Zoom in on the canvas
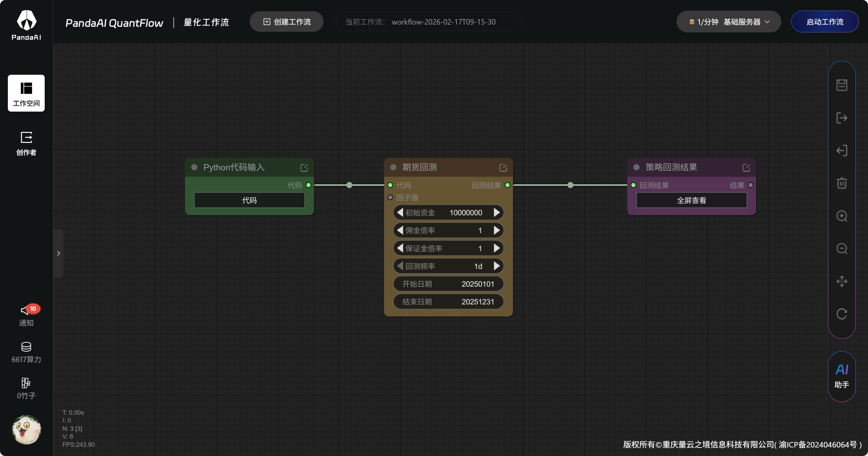 [x=842, y=216]
